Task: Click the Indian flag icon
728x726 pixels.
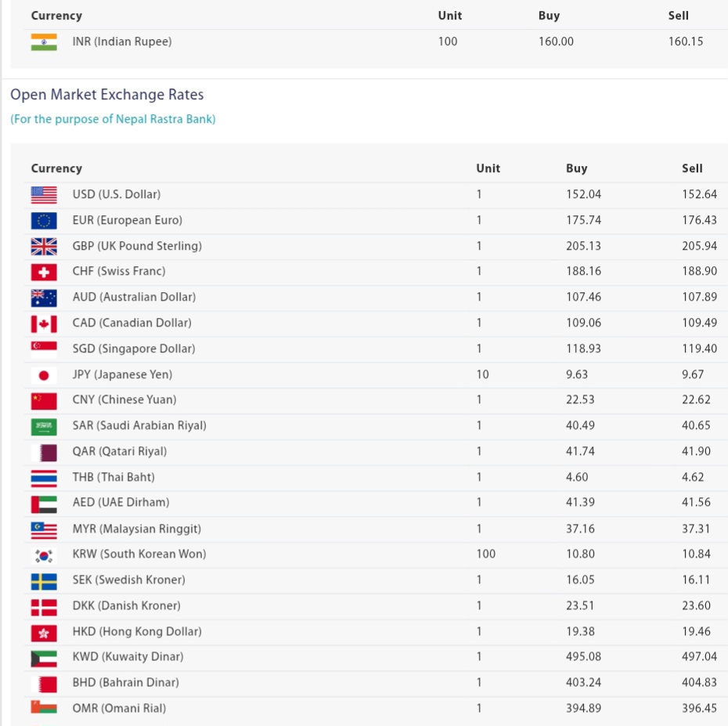Action: click(x=44, y=42)
